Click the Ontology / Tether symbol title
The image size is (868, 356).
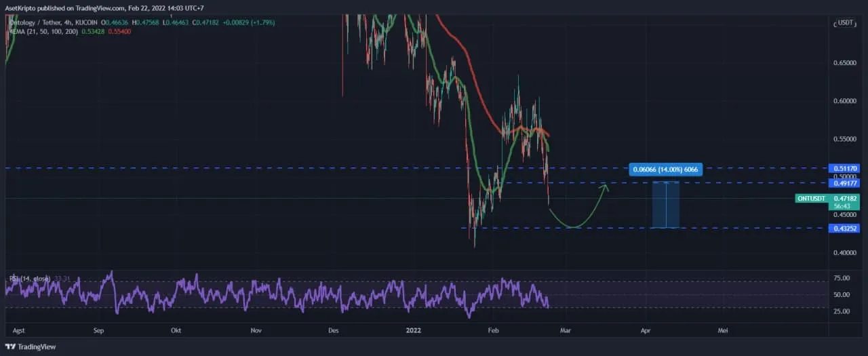click(42, 22)
